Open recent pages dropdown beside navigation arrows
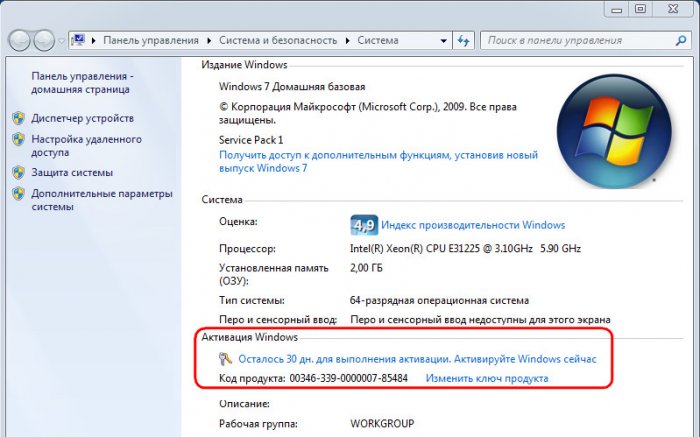 click(62, 41)
